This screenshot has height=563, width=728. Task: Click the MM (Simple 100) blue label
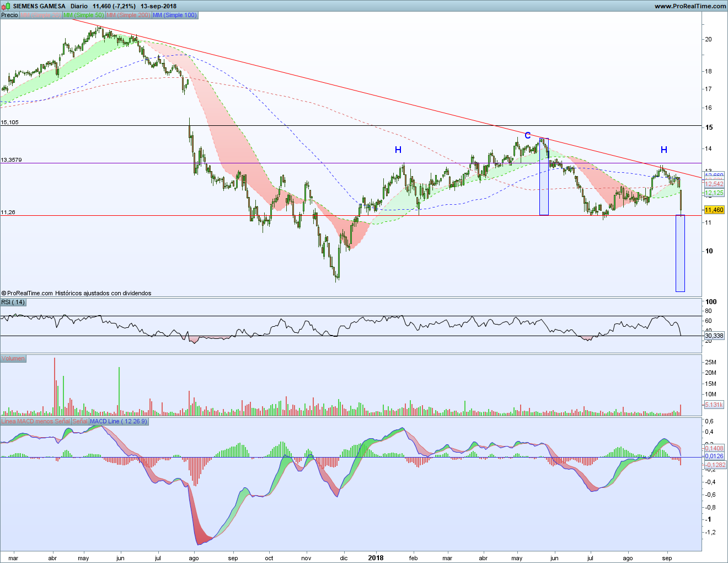[x=174, y=15]
